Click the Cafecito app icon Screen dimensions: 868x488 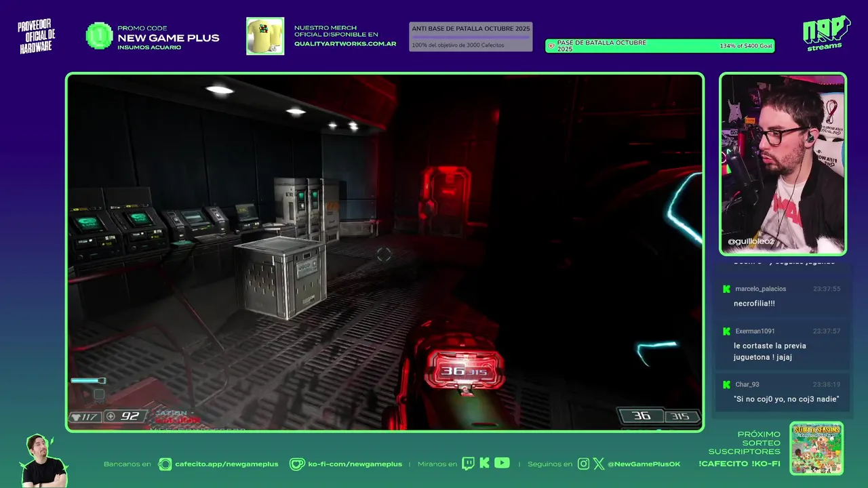165,464
